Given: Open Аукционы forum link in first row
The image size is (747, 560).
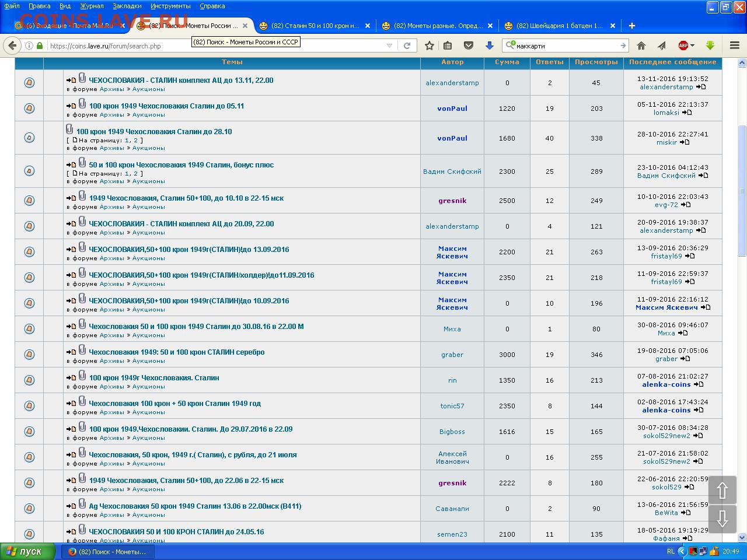Looking at the screenshot, I should tap(148, 89).
